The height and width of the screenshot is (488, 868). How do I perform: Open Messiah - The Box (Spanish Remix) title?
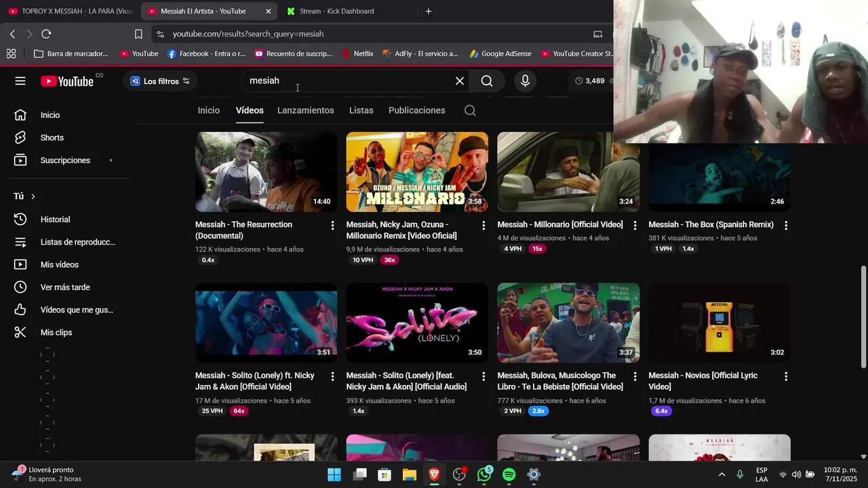pos(711,224)
